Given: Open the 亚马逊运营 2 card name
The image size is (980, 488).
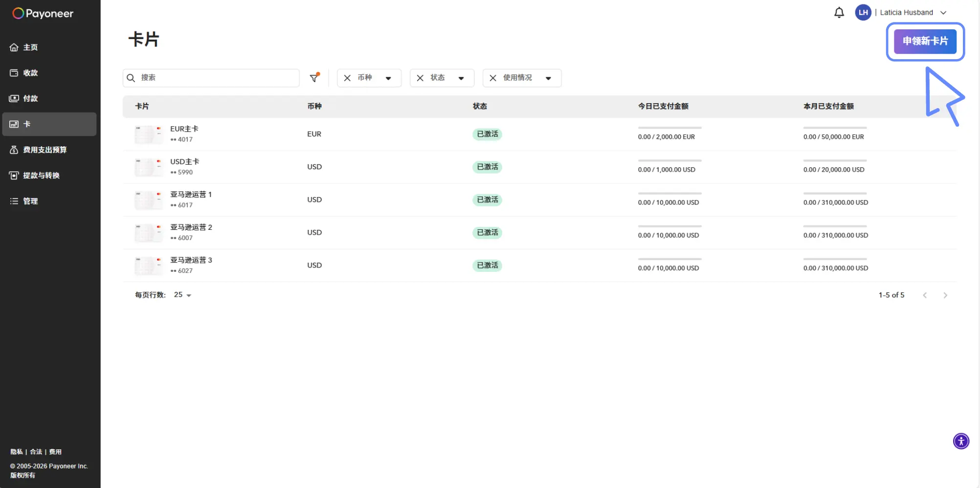Looking at the screenshot, I should [191, 227].
